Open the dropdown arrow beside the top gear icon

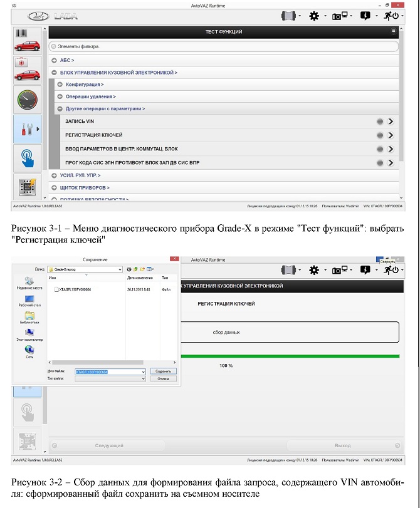[325, 16]
